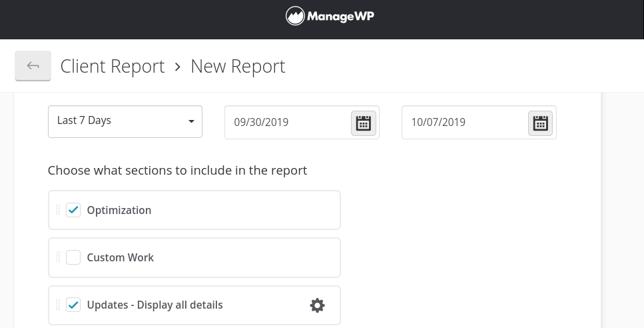Click the drag handle beside Updates

pos(58,305)
